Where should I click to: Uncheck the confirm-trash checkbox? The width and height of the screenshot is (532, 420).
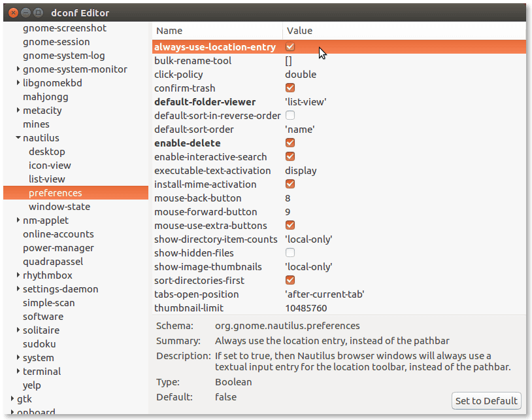click(290, 88)
